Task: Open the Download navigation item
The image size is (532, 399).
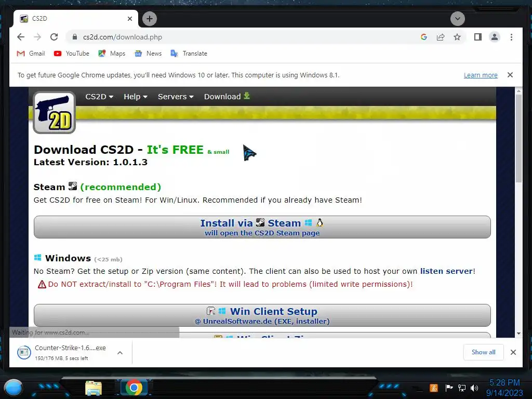Action: (227, 97)
